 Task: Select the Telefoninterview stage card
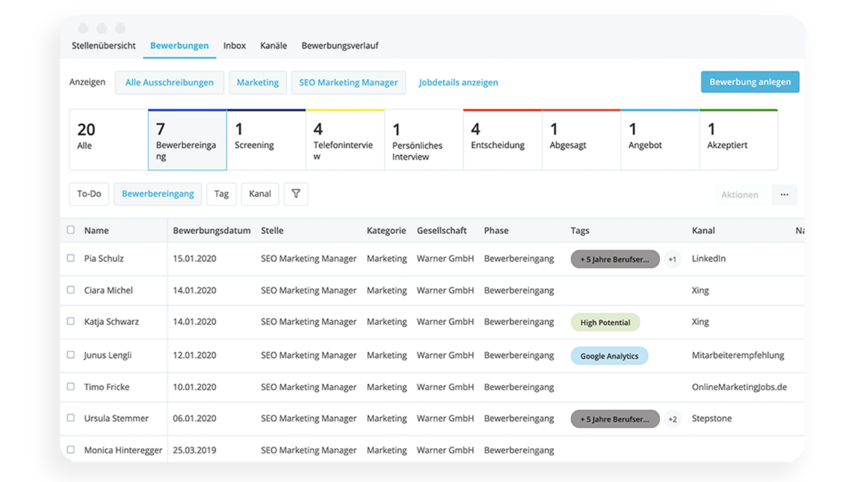(x=345, y=140)
